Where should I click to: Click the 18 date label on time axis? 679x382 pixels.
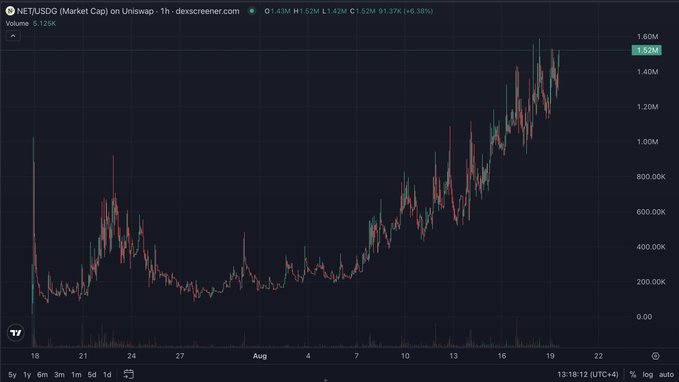35,356
